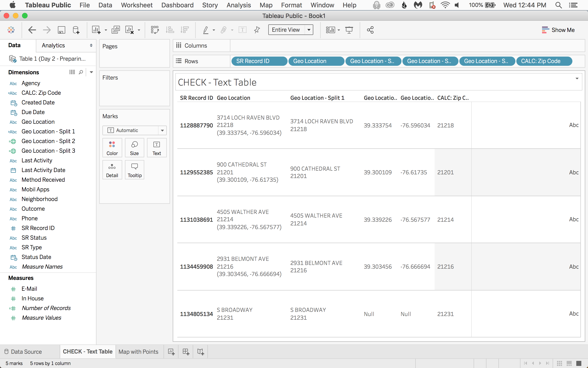Image resolution: width=588 pixels, height=368 pixels.
Task: Show filmstrip view icon in status bar
Action: 569,363
